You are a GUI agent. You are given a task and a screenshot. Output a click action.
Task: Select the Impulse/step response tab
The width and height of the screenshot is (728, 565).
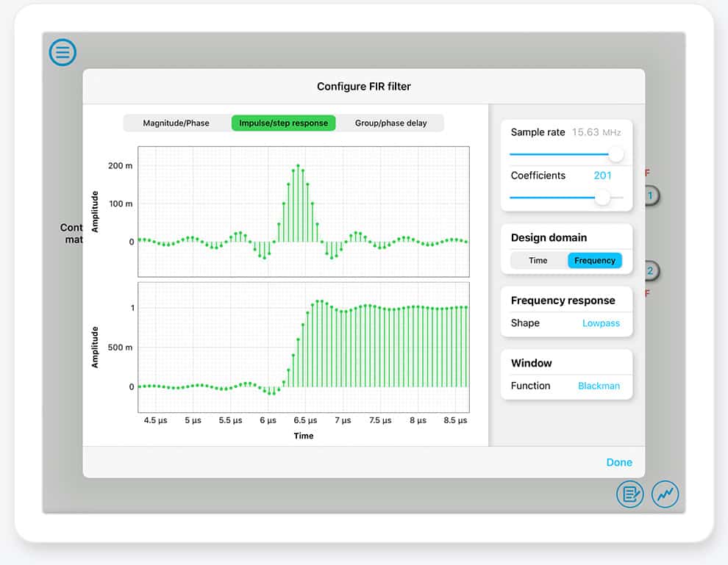(283, 123)
